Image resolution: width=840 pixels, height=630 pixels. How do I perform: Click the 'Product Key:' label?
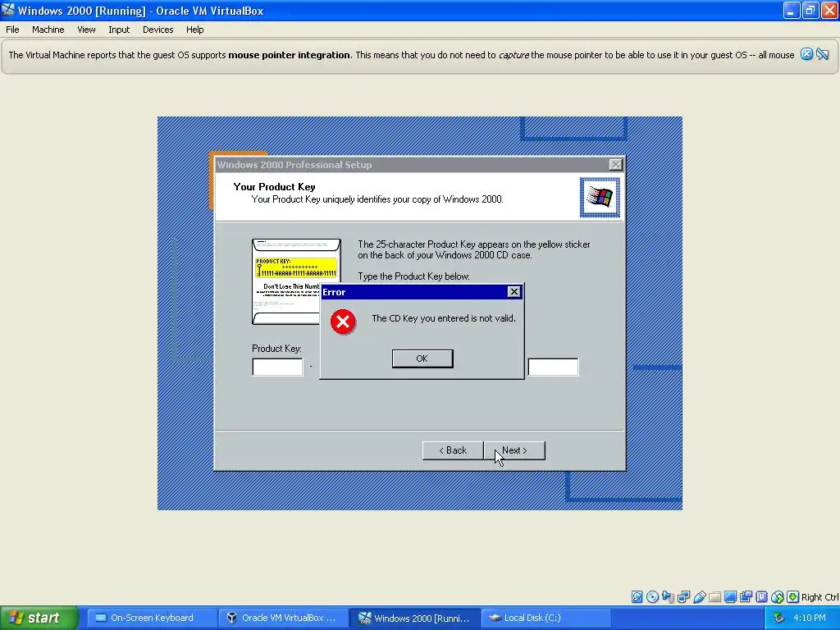tap(276, 348)
